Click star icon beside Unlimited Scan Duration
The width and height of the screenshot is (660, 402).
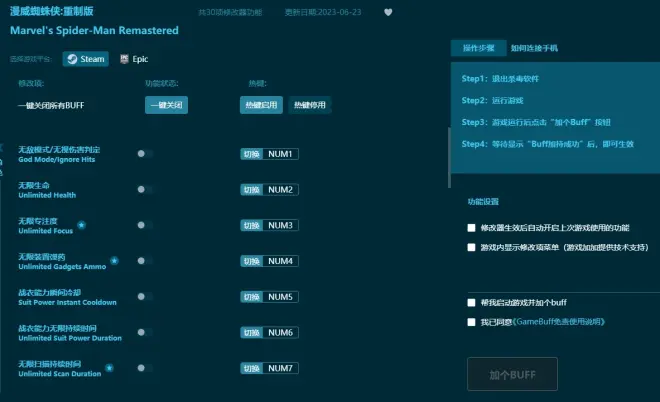point(109,368)
